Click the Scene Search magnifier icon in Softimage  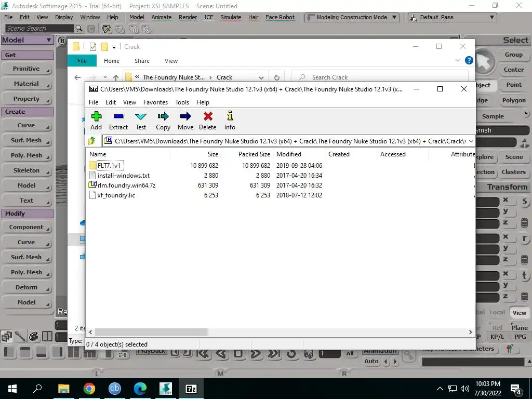[79, 29]
